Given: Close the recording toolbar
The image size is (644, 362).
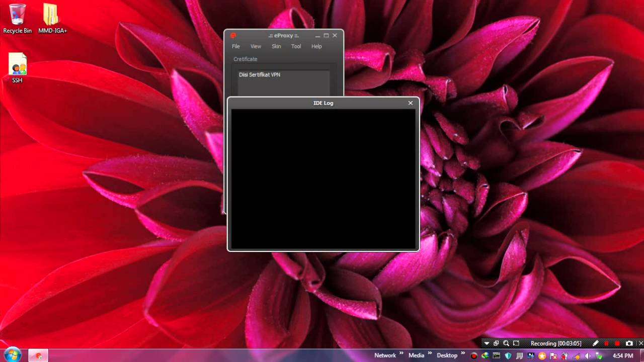Looking at the screenshot, I should 640,343.
